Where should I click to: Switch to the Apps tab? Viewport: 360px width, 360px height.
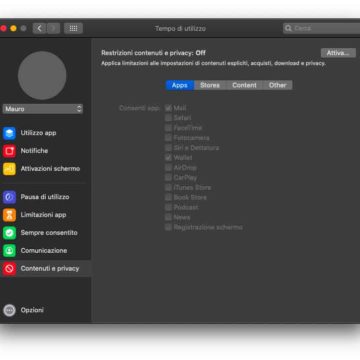point(180,85)
